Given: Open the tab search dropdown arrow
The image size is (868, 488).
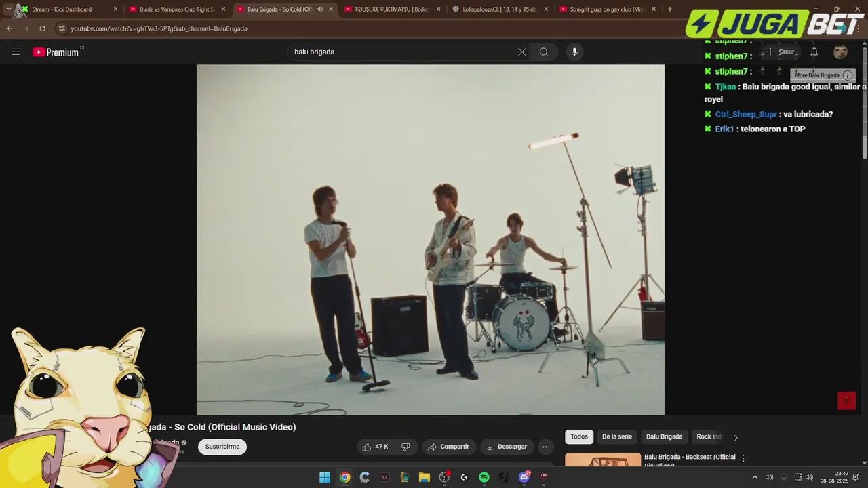Looking at the screenshot, I should pyautogui.click(x=9, y=9).
